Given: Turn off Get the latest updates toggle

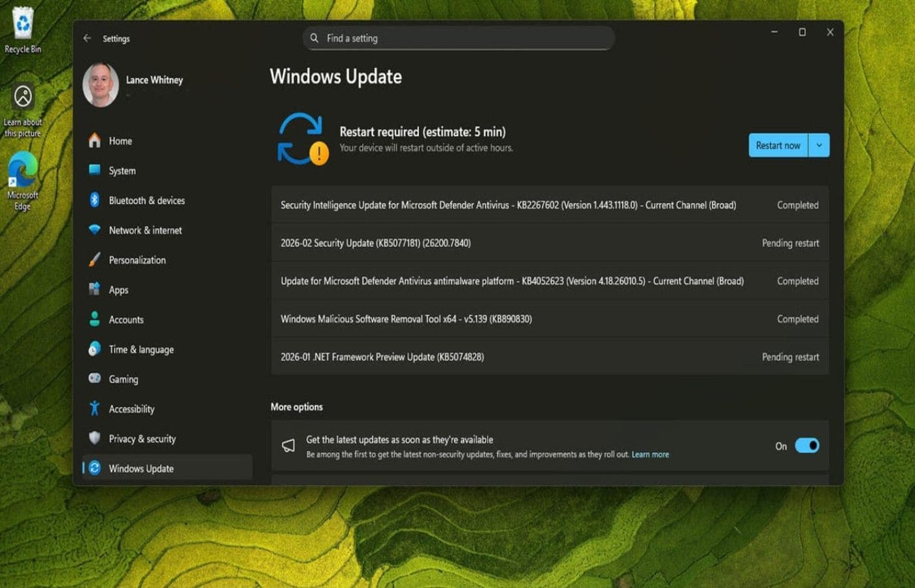Looking at the screenshot, I should (807, 446).
